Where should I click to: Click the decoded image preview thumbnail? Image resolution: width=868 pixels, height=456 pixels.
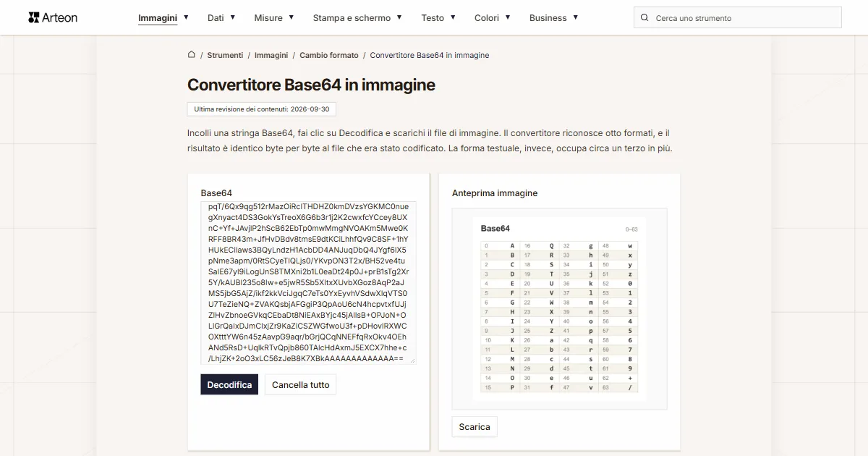click(x=560, y=309)
